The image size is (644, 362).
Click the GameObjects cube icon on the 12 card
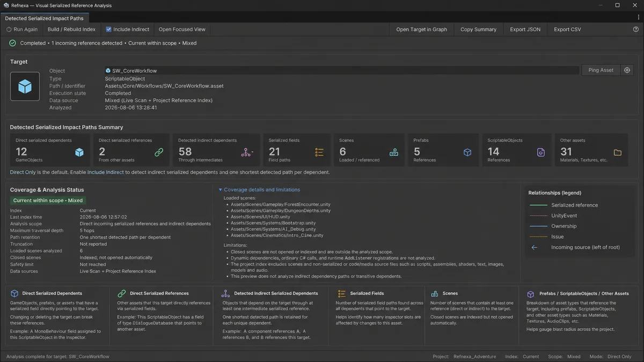pyautogui.click(x=79, y=152)
